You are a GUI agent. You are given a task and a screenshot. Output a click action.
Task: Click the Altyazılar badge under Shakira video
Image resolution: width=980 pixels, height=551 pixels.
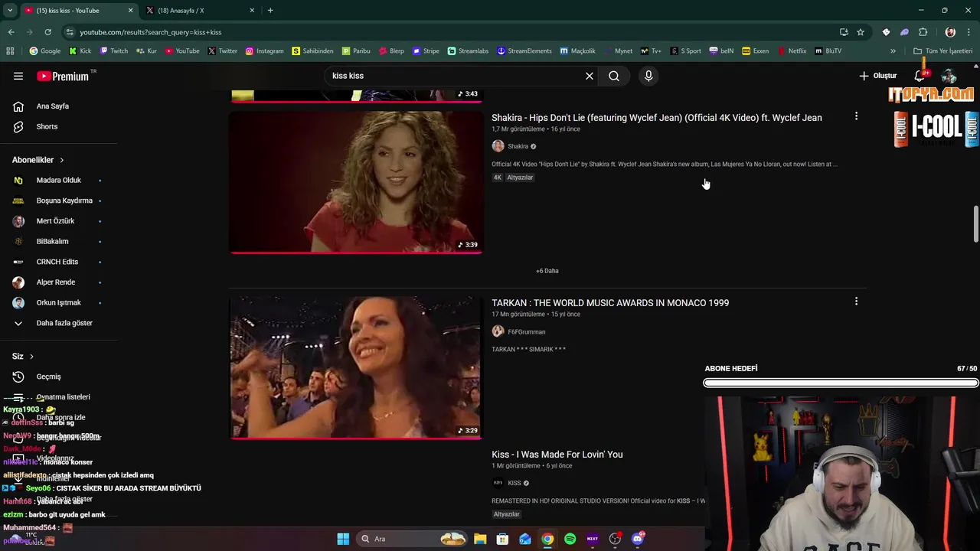(520, 178)
